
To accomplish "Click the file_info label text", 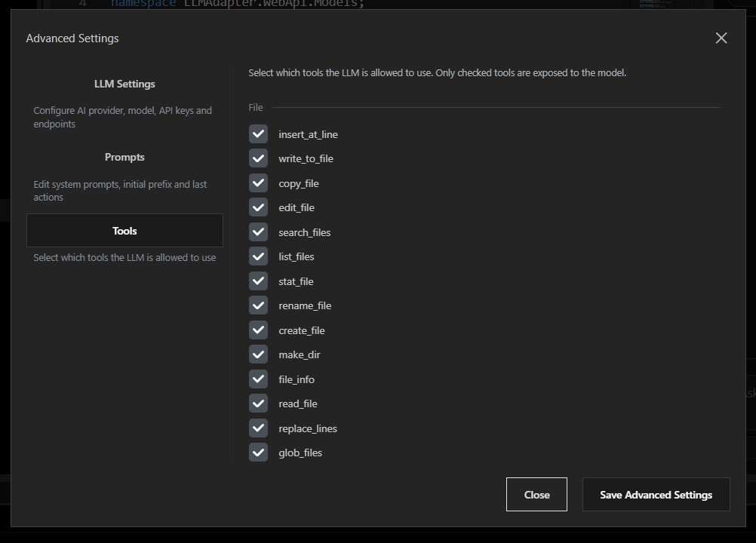I will click(296, 379).
